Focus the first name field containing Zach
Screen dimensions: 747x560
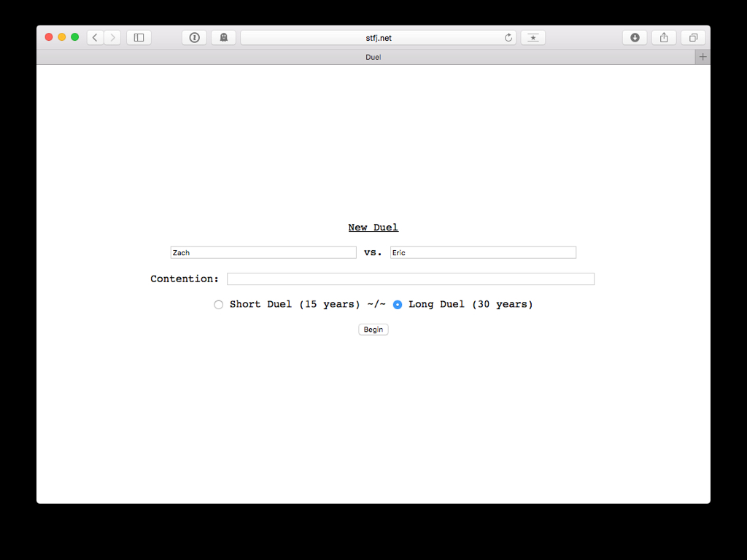point(263,252)
